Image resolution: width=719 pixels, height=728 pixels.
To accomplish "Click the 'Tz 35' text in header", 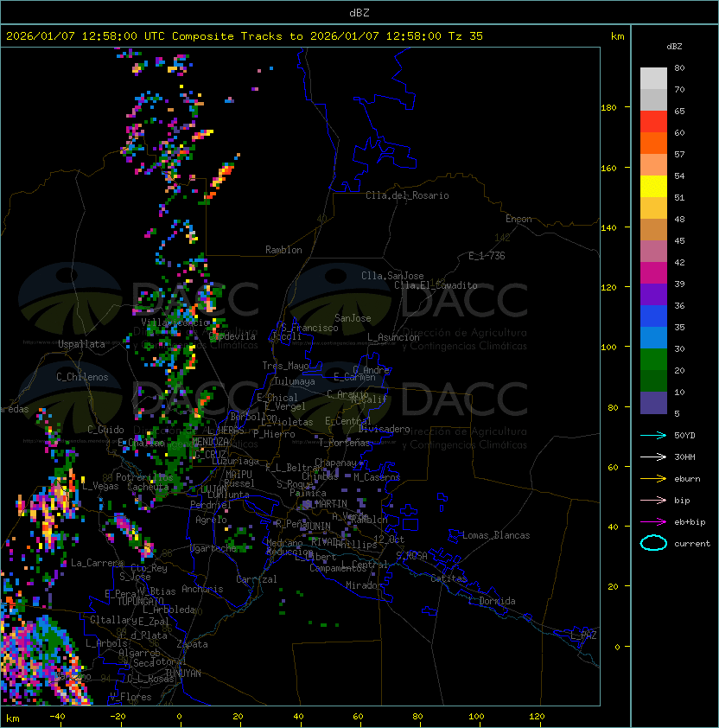I will pyautogui.click(x=466, y=35).
